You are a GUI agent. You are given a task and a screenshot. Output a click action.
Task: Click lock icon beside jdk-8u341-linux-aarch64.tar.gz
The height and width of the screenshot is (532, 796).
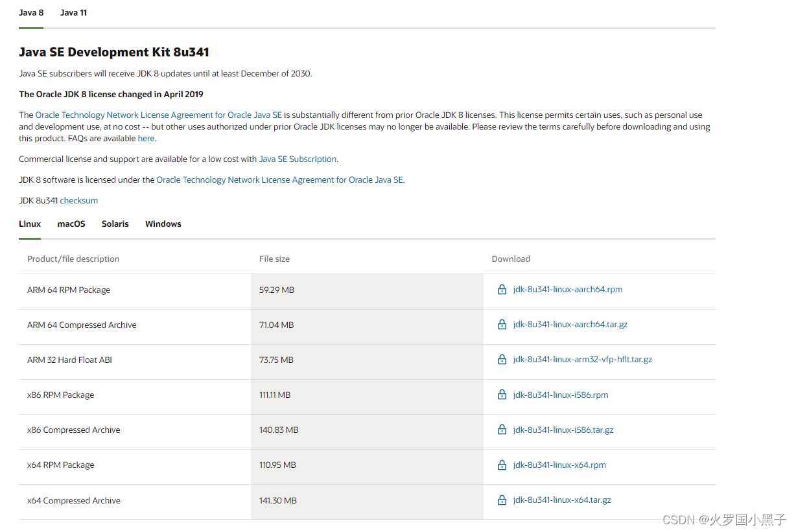502,325
